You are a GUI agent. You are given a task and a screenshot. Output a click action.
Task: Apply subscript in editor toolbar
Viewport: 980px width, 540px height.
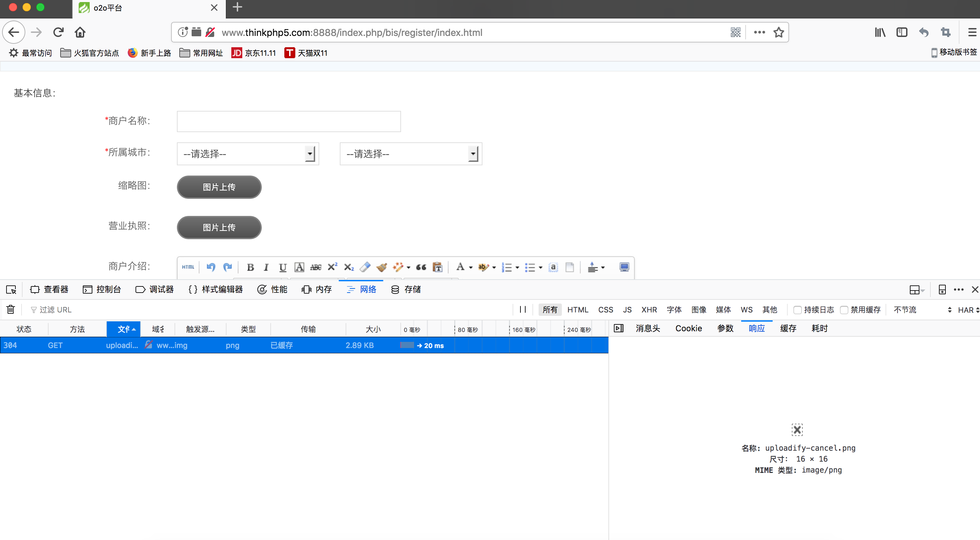click(x=349, y=267)
